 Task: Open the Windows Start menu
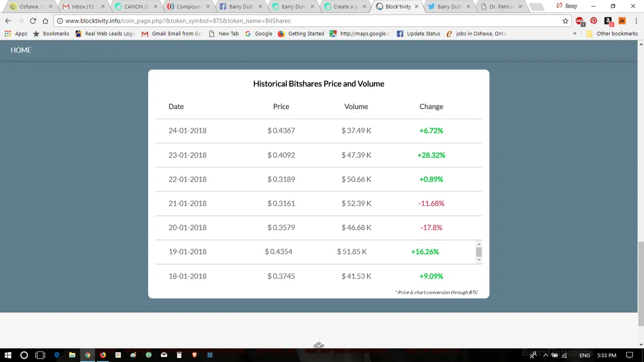coord(8,355)
